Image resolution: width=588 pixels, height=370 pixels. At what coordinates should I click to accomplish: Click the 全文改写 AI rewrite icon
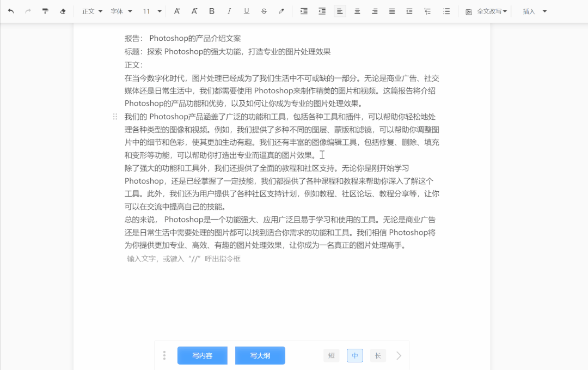point(469,11)
